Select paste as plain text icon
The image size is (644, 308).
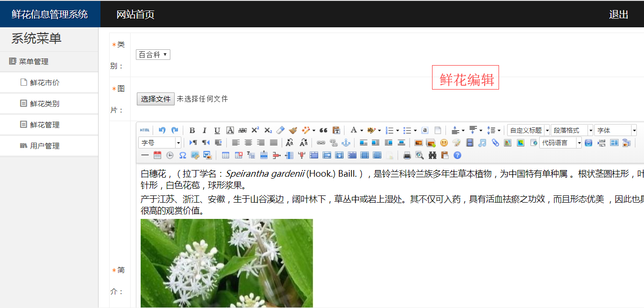coord(336,130)
